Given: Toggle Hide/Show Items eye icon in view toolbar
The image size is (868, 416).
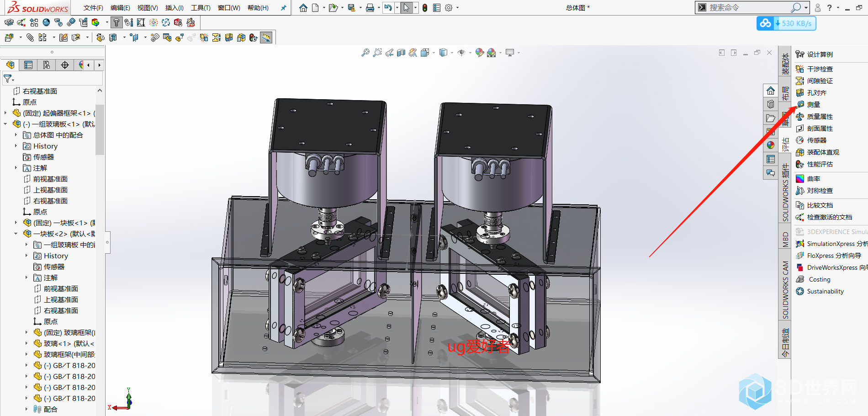Looking at the screenshot, I should pyautogui.click(x=461, y=53).
